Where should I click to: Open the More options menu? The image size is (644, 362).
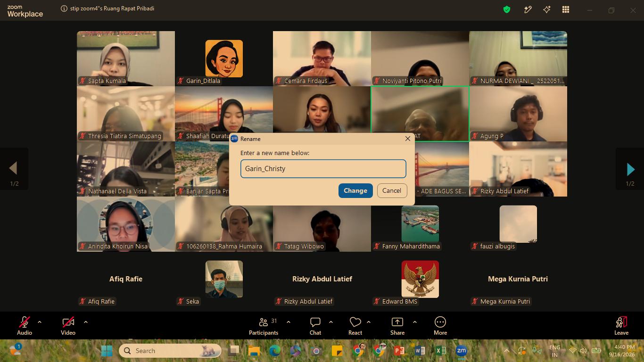440,325
